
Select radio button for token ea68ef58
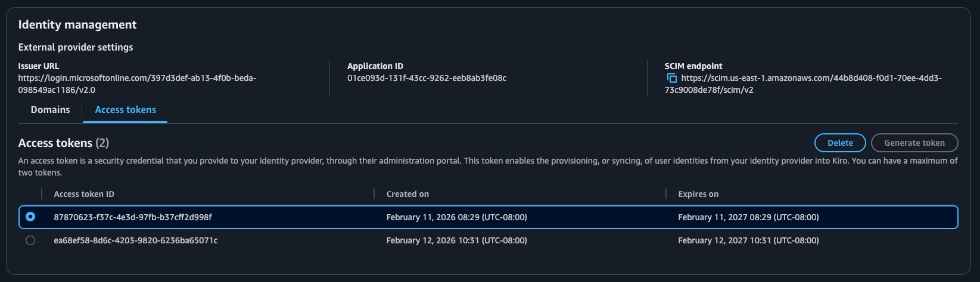tap(30, 240)
